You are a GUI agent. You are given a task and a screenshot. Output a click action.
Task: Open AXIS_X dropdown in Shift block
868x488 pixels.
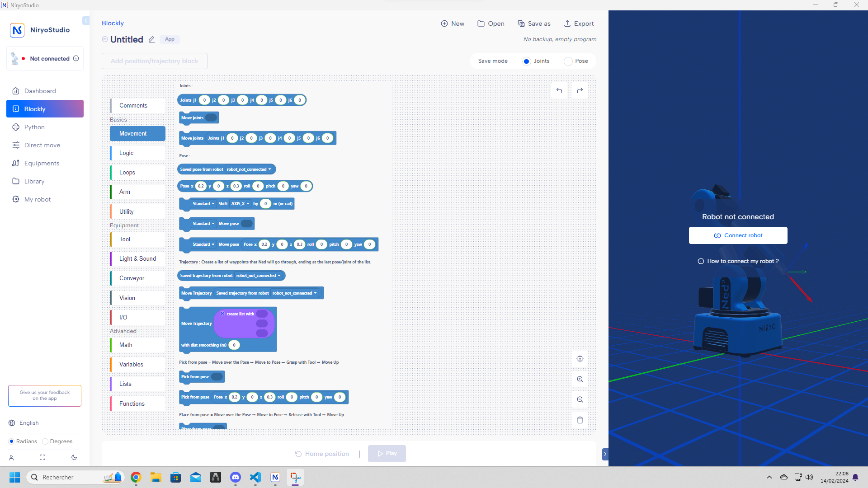[240, 204]
